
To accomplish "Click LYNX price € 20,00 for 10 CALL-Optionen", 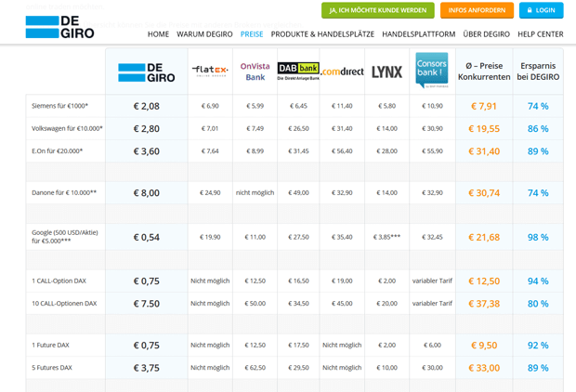I will (386, 304).
